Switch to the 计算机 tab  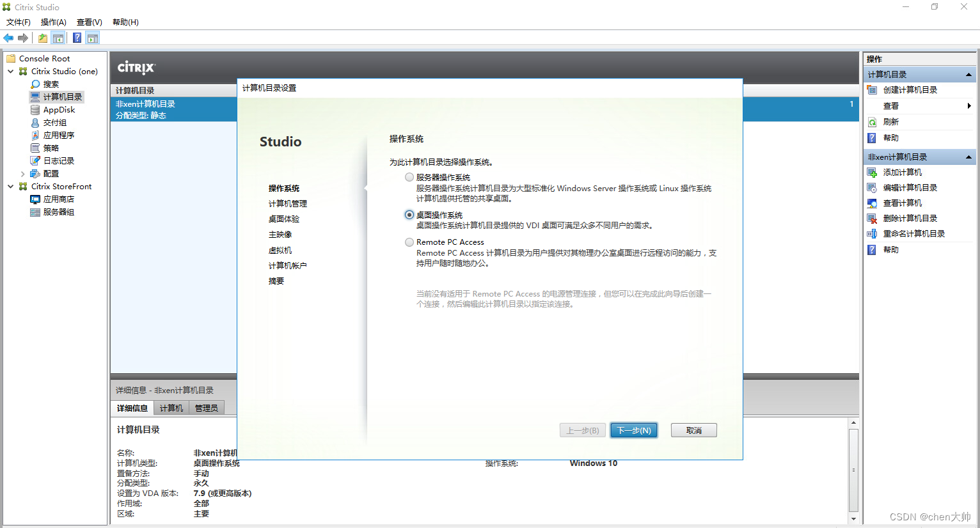tap(171, 408)
